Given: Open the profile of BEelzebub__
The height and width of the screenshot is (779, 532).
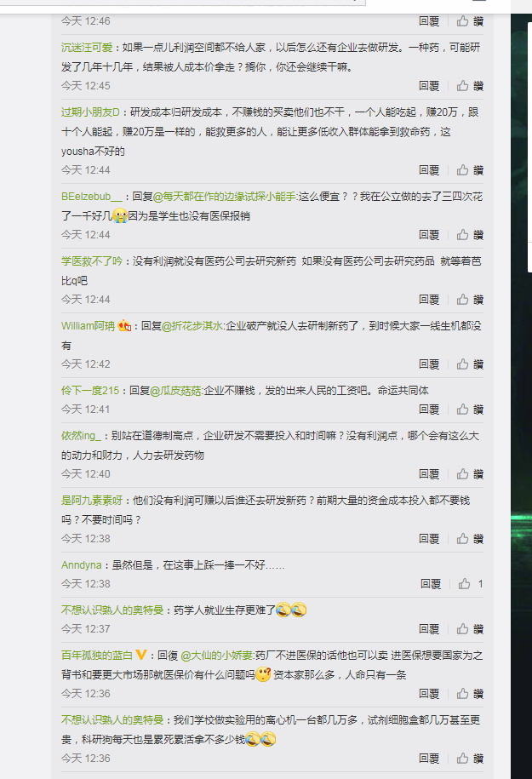Looking at the screenshot, I should click(x=91, y=197).
